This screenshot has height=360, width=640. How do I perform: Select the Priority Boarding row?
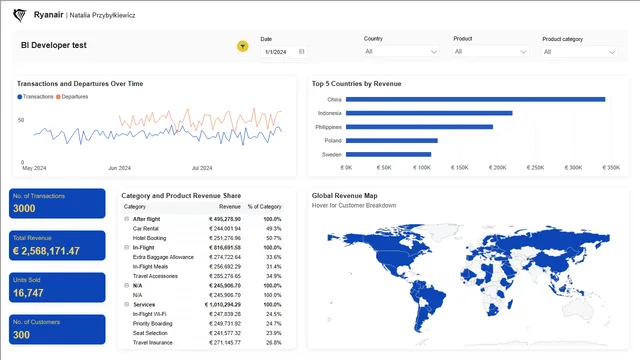pos(203,323)
